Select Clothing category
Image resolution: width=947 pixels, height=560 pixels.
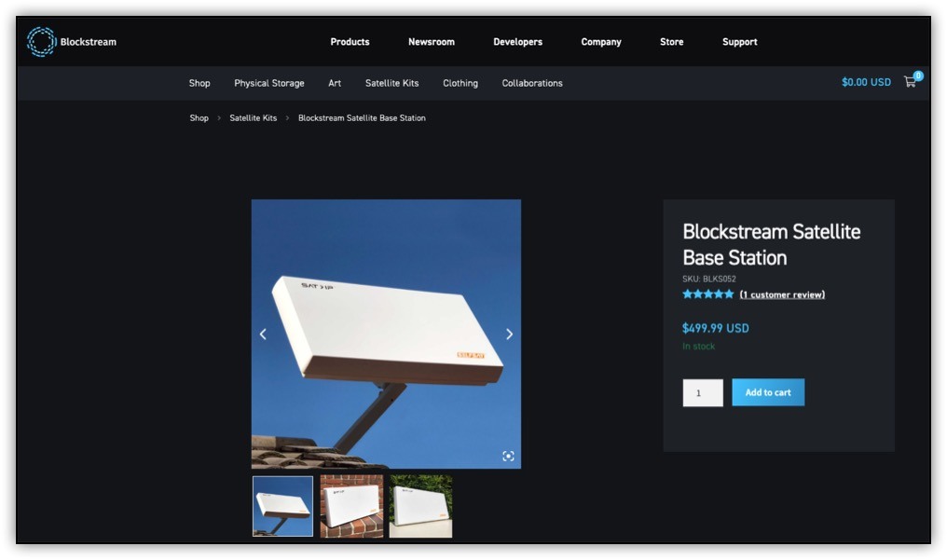pos(460,83)
